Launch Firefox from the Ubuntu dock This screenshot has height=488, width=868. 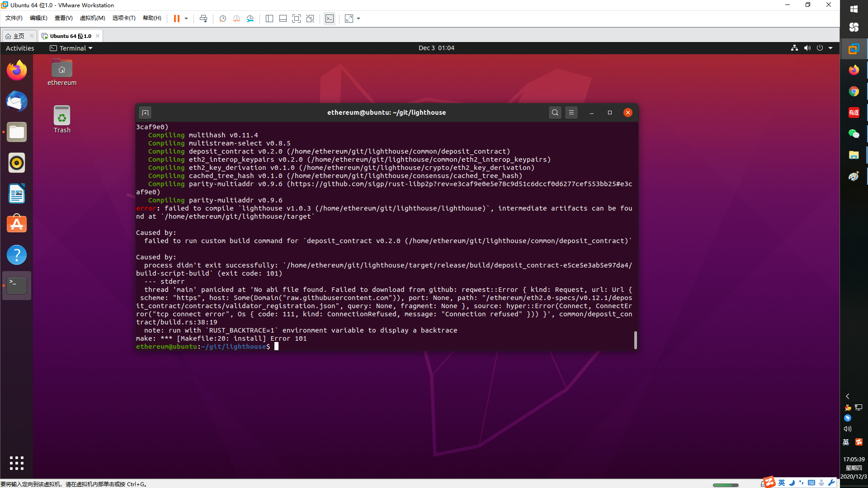pyautogui.click(x=16, y=70)
